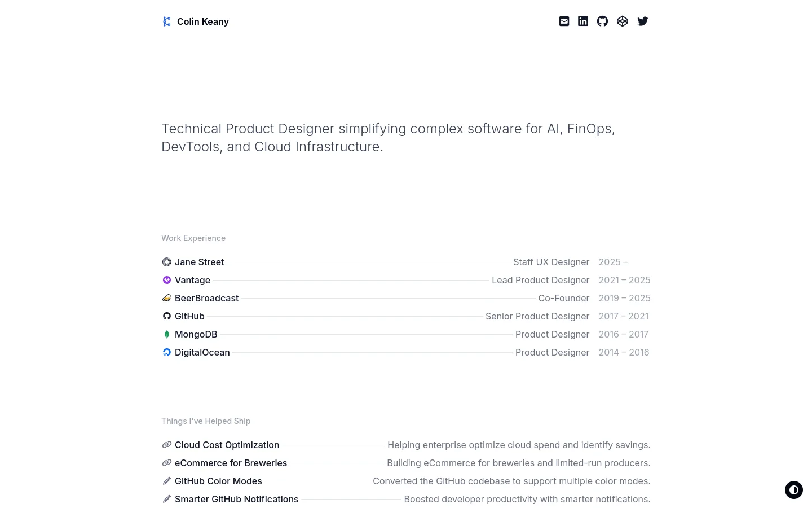Image resolution: width=812 pixels, height=508 pixels.
Task: Click pencil icon beside Smarter GitHub Notifications
Action: 167,499
